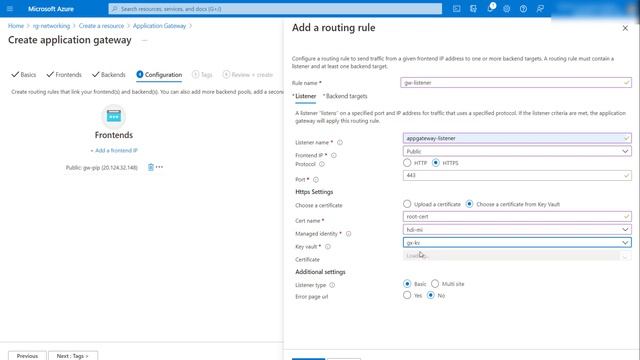This screenshot has width=640, height=360.
Task: Open Cloud Shell from the top bar
Action: (x=456, y=9)
